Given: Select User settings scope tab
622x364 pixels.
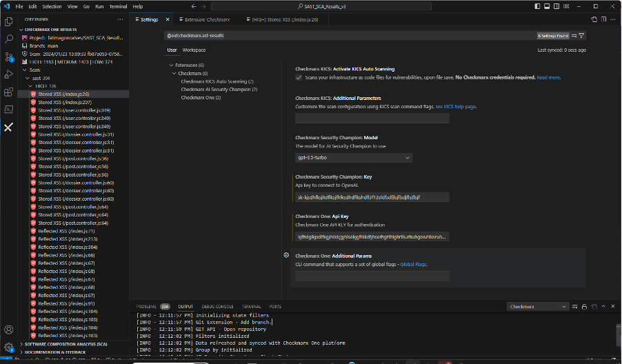Looking at the screenshot, I should pyautogui.click(x=172, y=50).
